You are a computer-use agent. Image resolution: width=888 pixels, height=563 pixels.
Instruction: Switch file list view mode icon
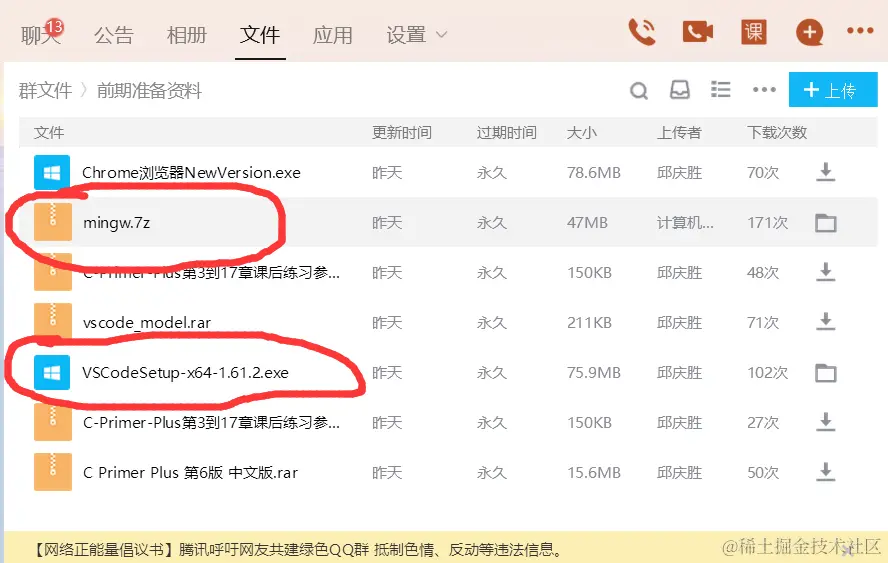click(720, 89)
